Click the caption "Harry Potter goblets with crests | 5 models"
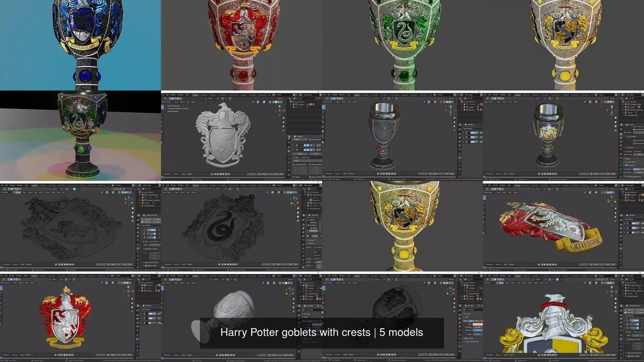The image size is (644, 362). pos(322,333)
